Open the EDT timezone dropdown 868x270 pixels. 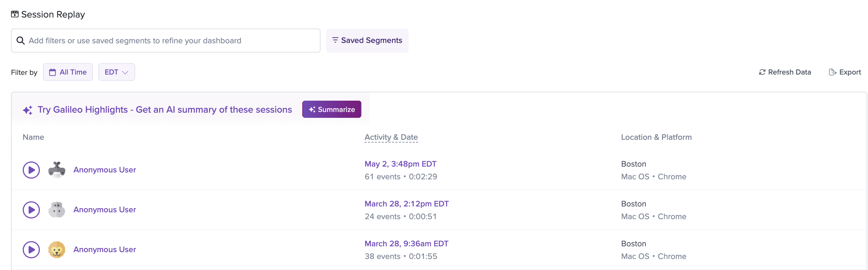(117, 72)
